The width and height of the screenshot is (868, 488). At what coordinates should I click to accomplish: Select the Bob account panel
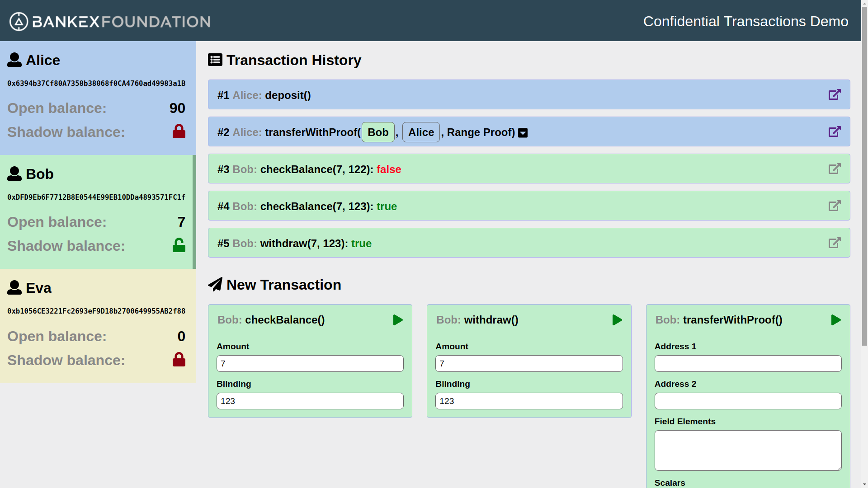tap(98, 212)
